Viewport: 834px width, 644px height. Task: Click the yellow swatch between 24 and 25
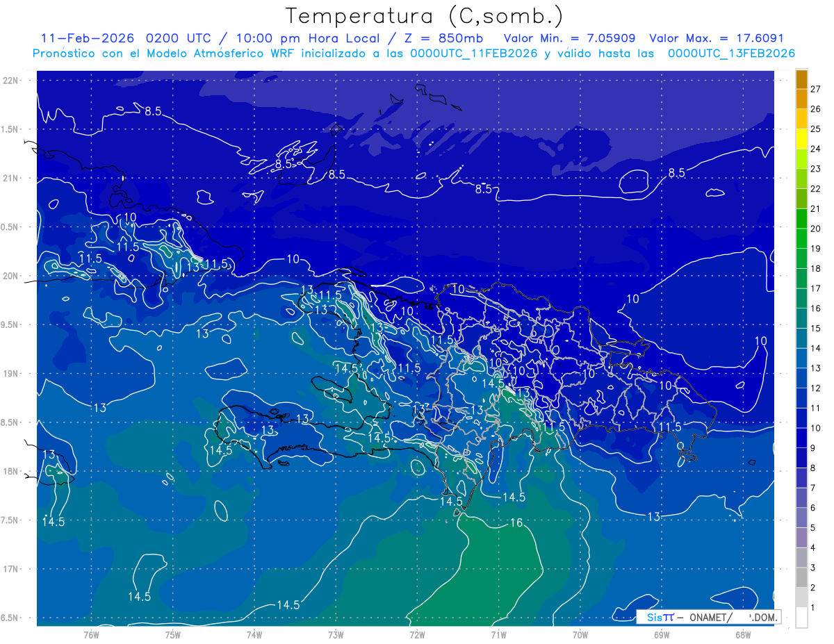tap(801, 139)
